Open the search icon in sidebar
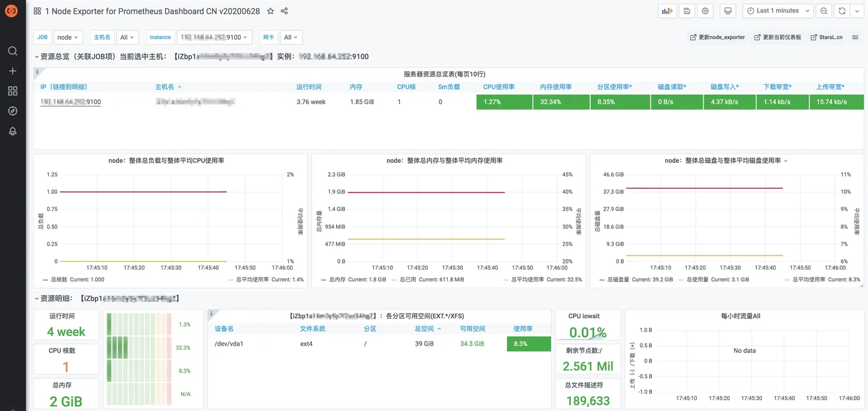Image resolution: width=868 pixels, height=411 pixels. [12, 51]
